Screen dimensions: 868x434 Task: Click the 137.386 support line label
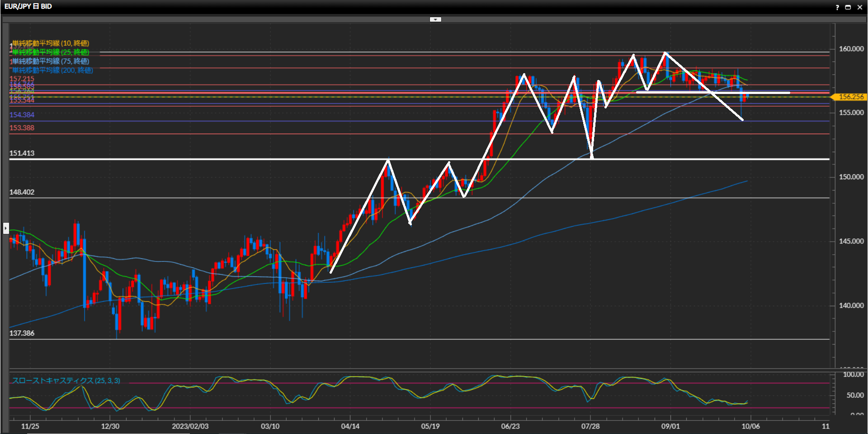point(22,333)
